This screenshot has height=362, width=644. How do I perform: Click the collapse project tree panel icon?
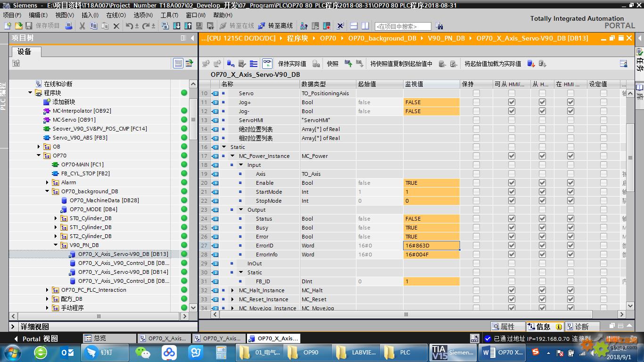(x=192, y=38)
